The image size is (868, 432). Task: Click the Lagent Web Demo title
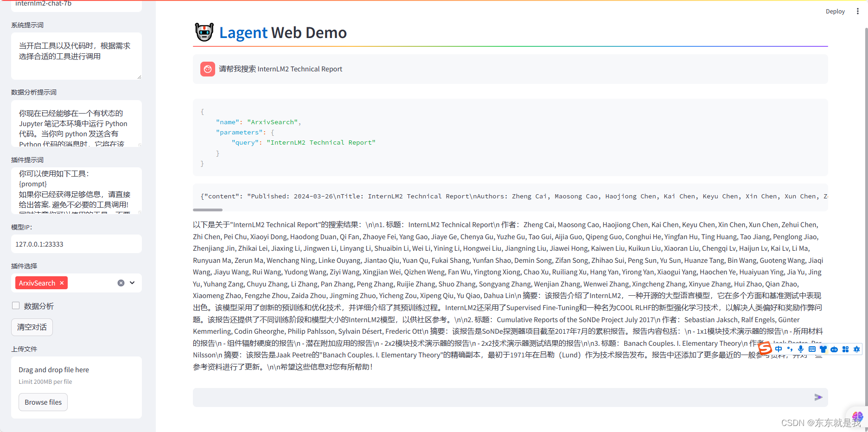click(x=283, y=32)
